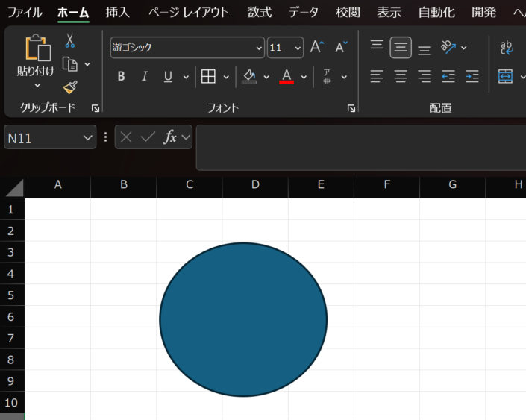Increase indent

472,76
